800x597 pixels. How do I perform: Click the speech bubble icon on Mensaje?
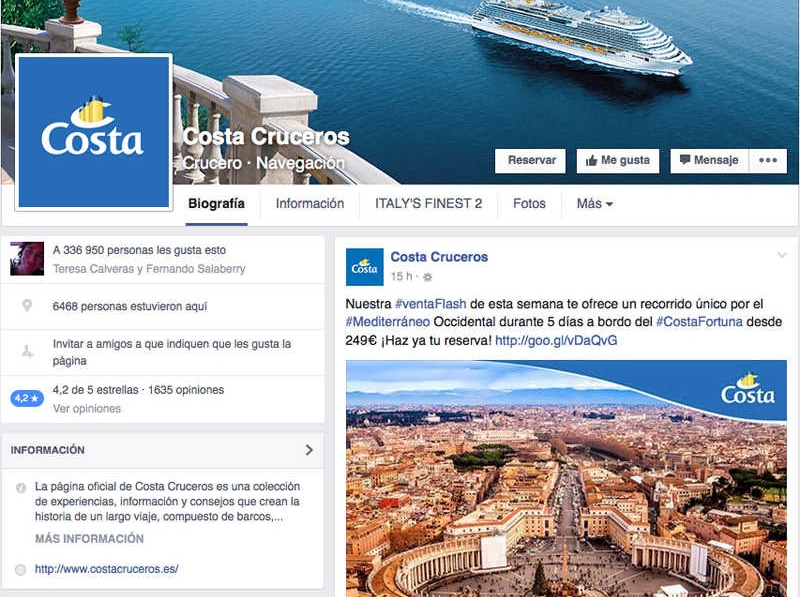(685, 160)
